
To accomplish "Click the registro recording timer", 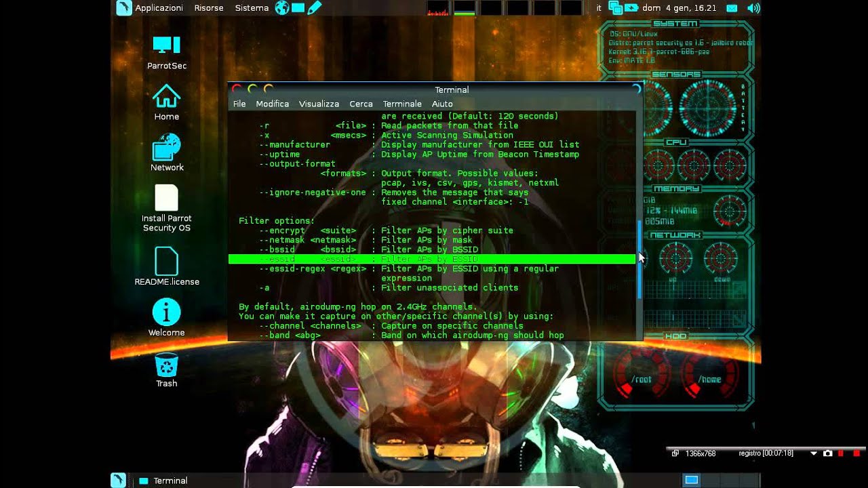I will pyautogui.click(x=766, y=453).
